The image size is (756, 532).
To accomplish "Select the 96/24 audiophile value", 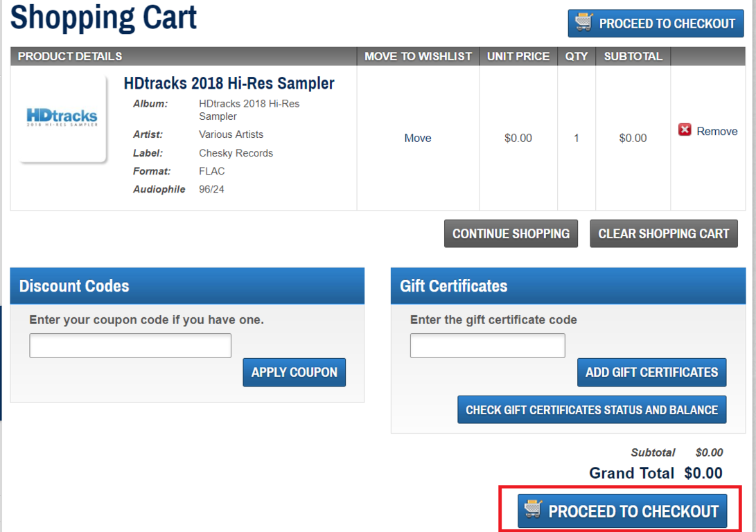I will [211, 189].
